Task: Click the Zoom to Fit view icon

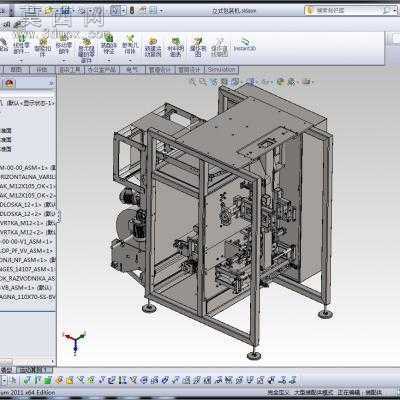Action: 193,81
